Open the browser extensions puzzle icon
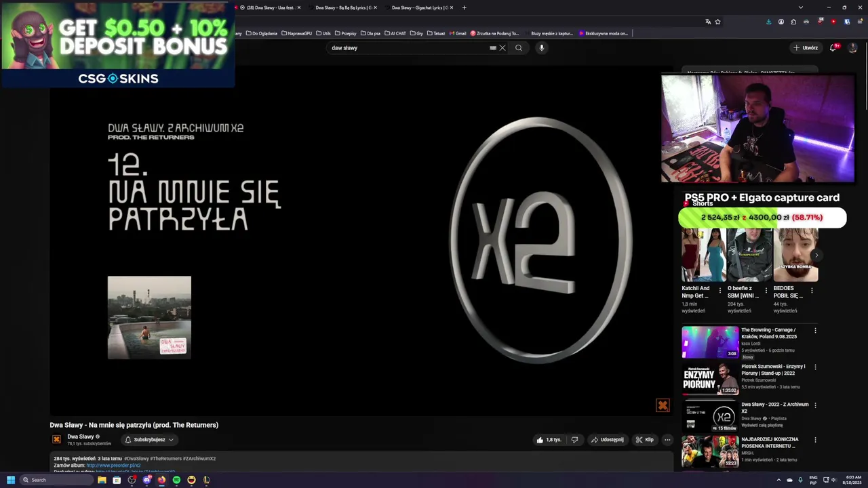The width and height of the screenshot is (868, 488). (x=793, y=22)
